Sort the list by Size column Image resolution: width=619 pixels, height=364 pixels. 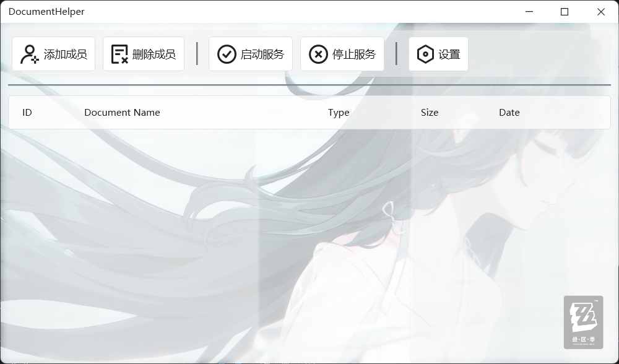click(x=430, y=113)
